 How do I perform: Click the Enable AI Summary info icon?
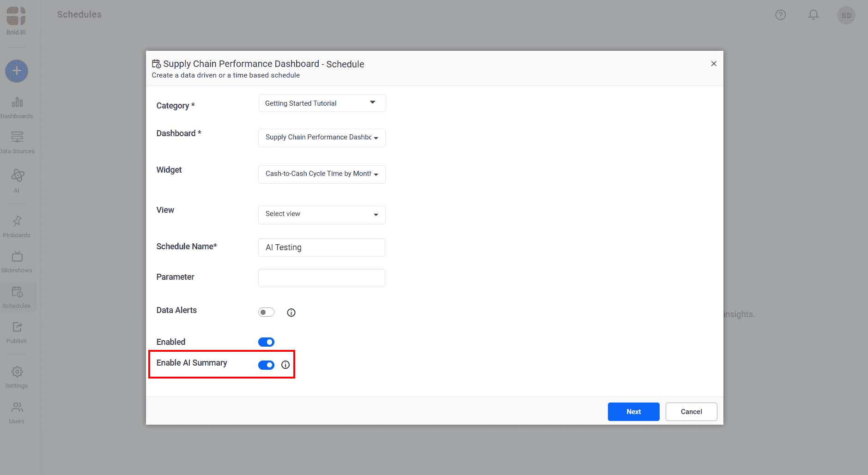285,365
